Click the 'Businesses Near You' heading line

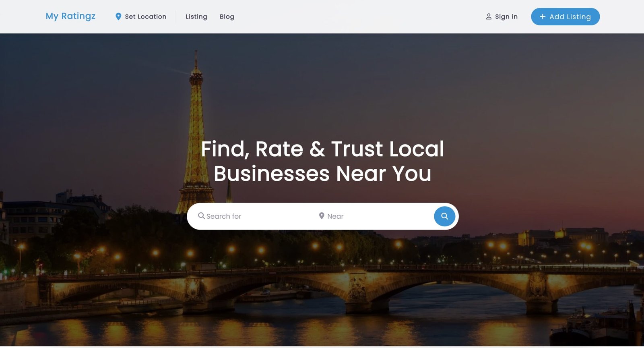click(322, 174)
